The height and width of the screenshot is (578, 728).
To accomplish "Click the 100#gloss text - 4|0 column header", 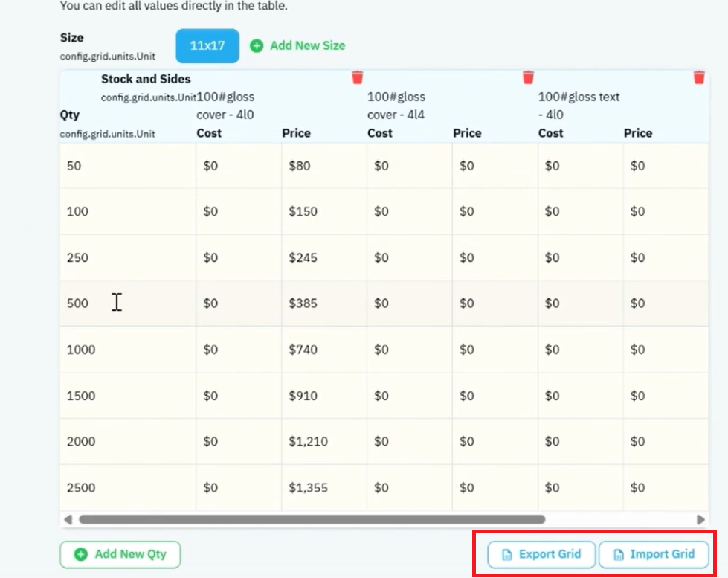I will 579,106.
